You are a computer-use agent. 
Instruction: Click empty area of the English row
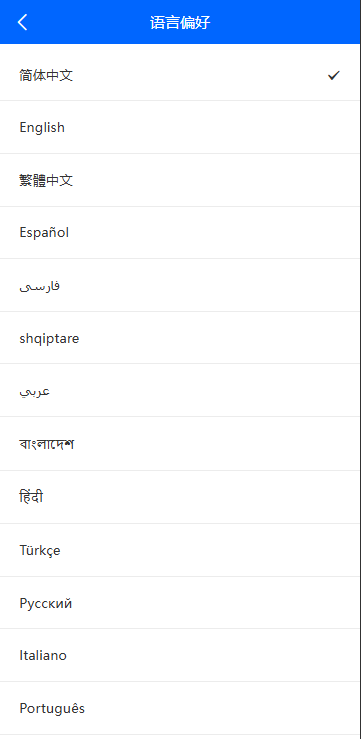point(212,127)
